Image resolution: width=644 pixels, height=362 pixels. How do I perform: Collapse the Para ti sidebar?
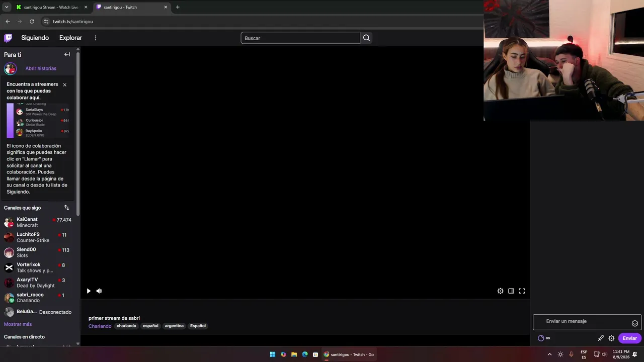click(x=67, y=54)
